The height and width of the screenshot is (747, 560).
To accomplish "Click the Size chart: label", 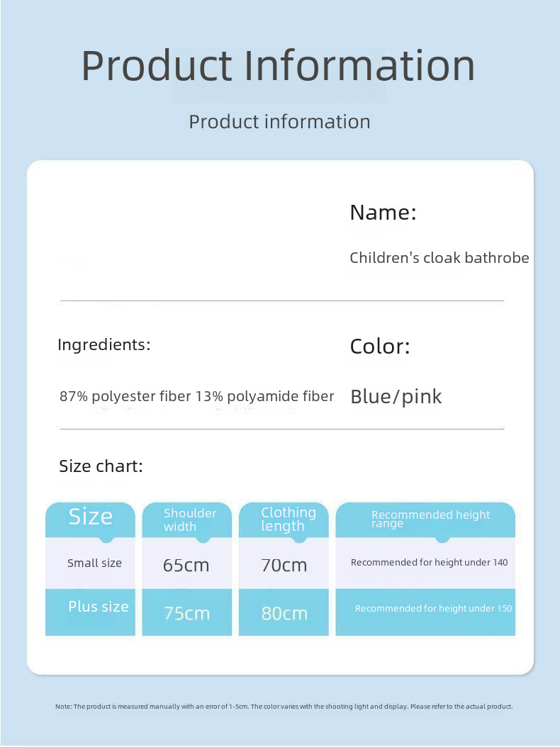I will point(101,466).
